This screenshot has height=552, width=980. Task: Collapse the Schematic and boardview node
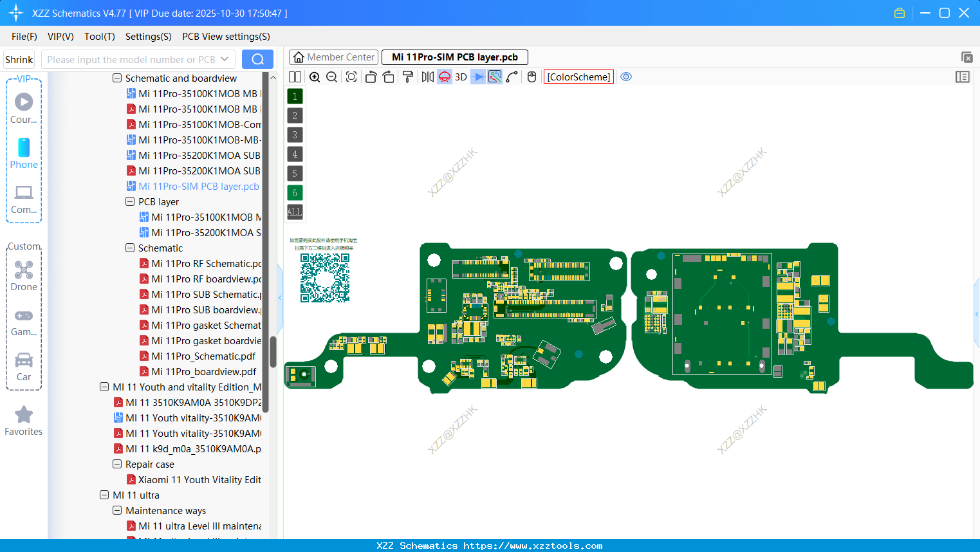(x=117, y=78)
